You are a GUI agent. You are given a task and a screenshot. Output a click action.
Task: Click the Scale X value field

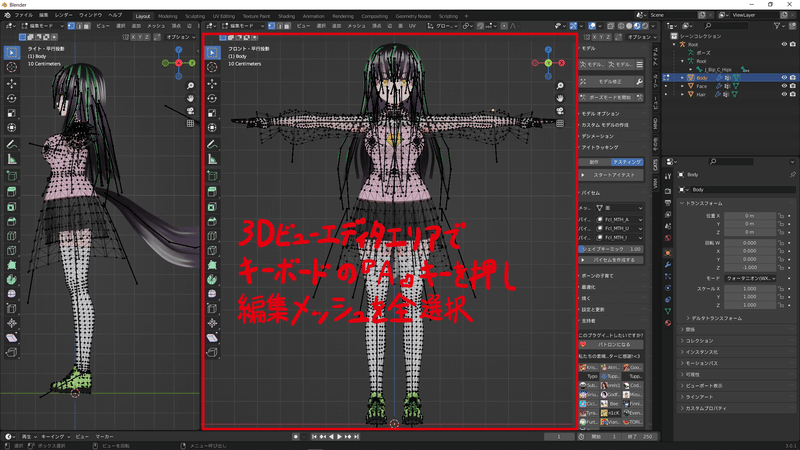click(x=749, y=288)
